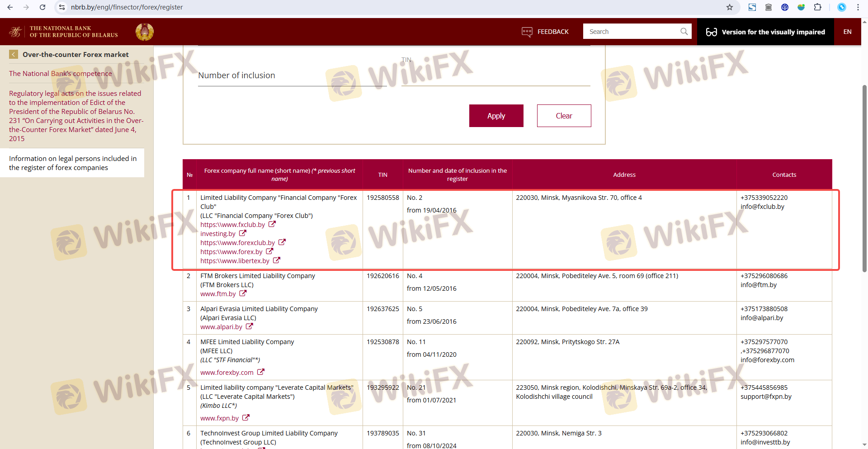
Task: Open the EN language selector
Action: 847,32
